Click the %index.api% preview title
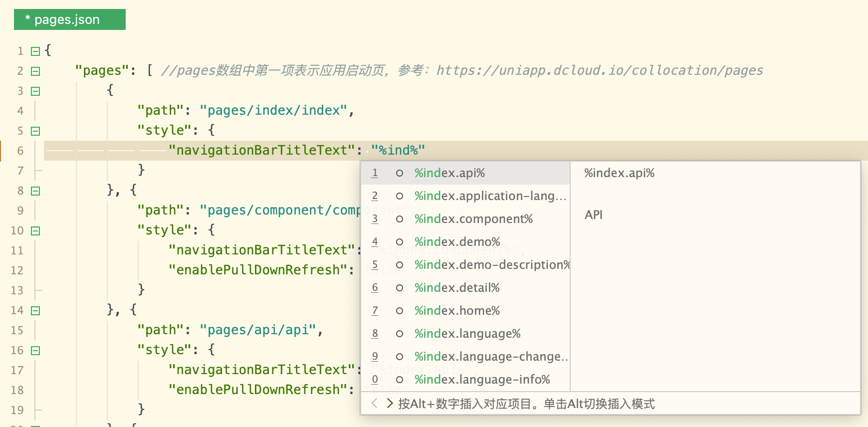868x427 pixels. 619,173
